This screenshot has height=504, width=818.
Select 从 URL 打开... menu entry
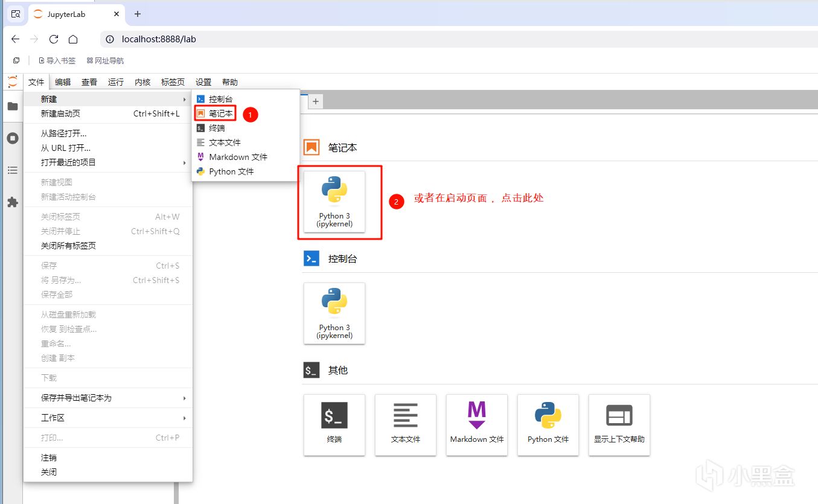click(x=108, y=148)
